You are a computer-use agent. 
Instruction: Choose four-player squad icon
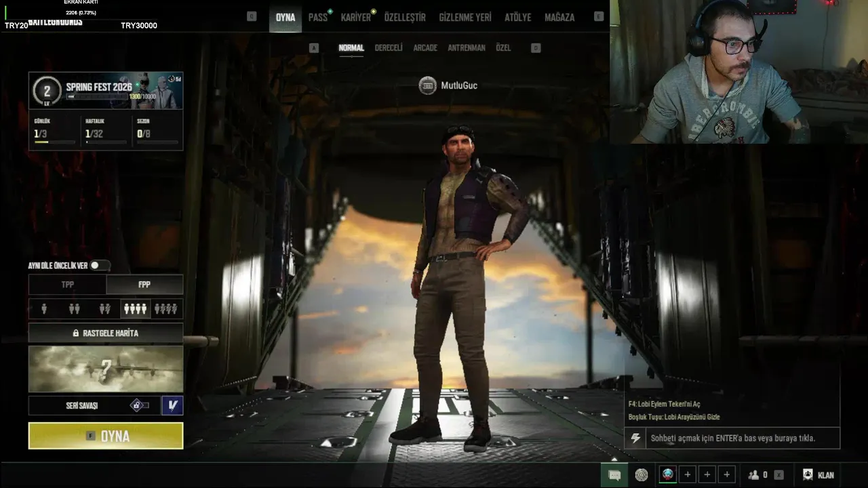[135, 309]
